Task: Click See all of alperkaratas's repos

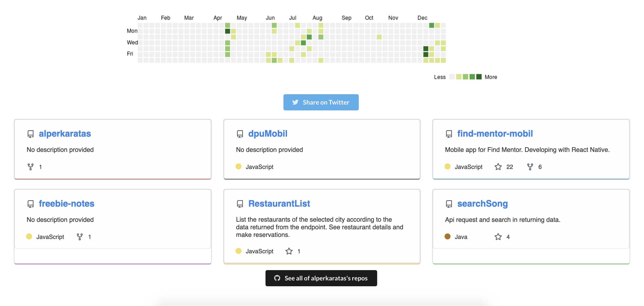Action: point(321,278)
